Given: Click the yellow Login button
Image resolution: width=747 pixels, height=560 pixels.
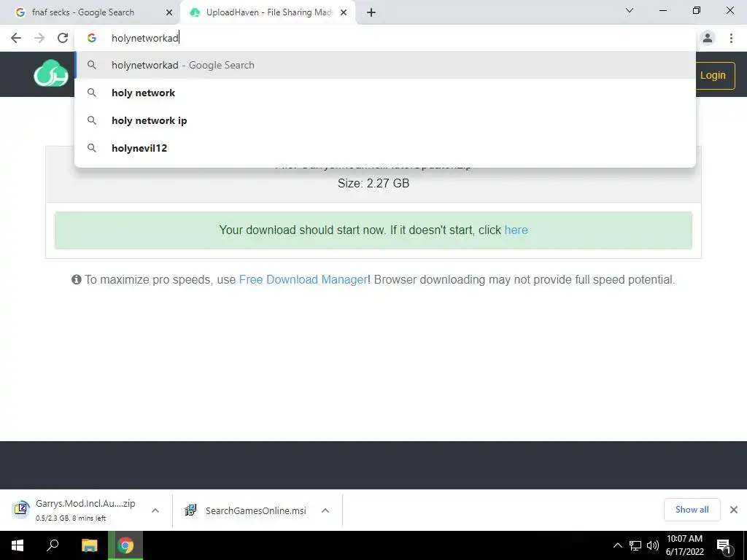Looking at the screenshot, I should click(715, 75).
